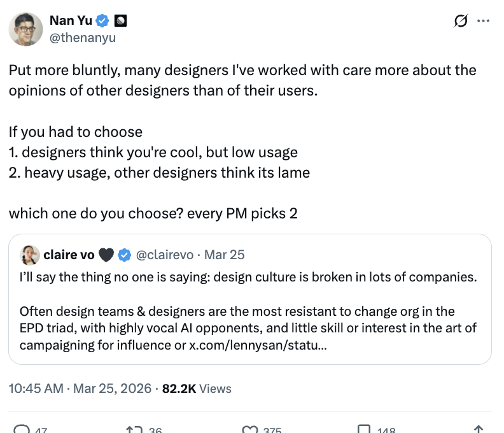504x433 pixels.
Task: Click the Nan Yu display name
Action: (x=70, y=22)
